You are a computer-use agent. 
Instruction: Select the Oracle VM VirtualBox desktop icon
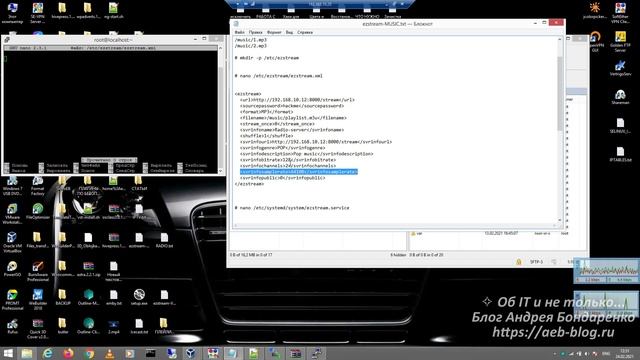pyautogui.click(x=12, y=242)
